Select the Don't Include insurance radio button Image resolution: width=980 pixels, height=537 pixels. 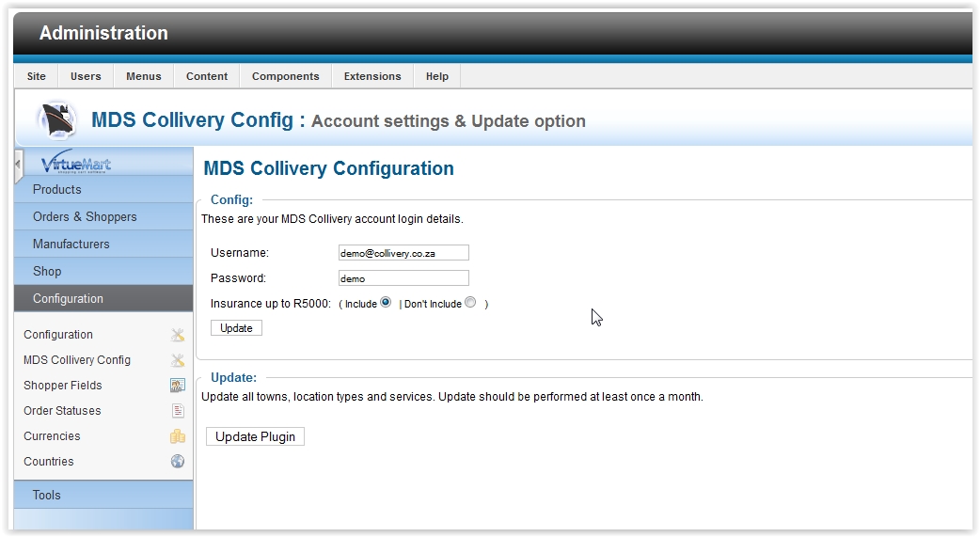pyautogui.click(x=470, y=303)
